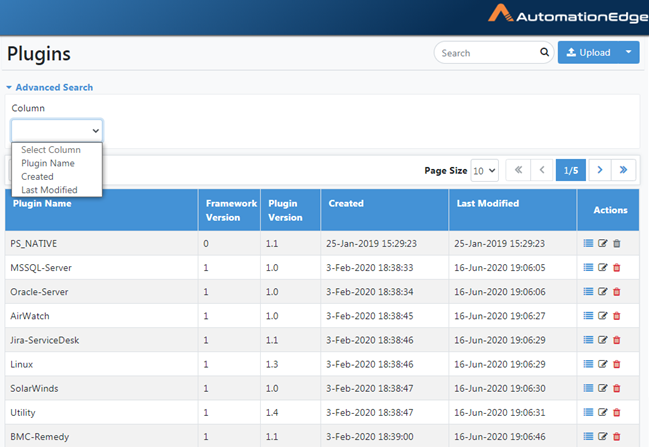Delete the Utility plugin
This screenshot has height=447, width=649.
[x=617, y=412]
